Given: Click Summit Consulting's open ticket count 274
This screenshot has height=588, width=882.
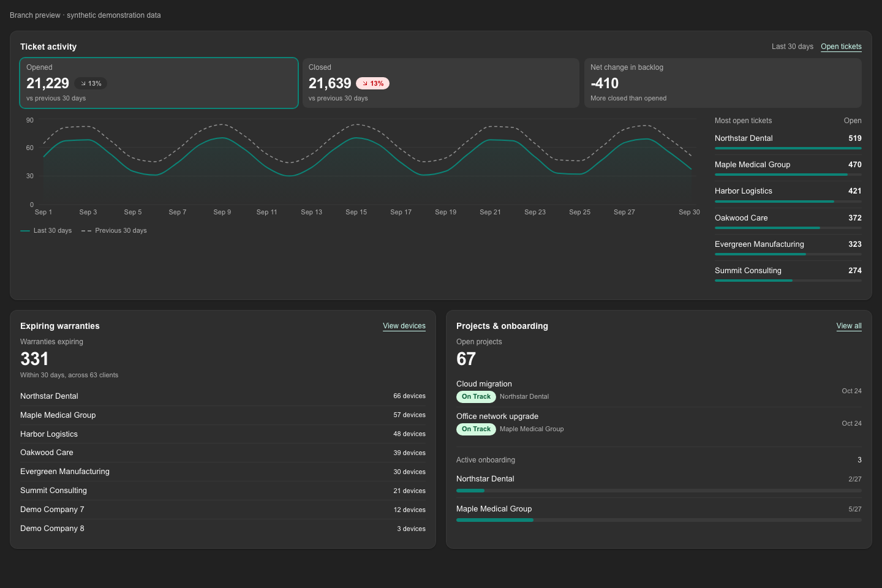Looking at the screenshot, I should coord(855,271).
